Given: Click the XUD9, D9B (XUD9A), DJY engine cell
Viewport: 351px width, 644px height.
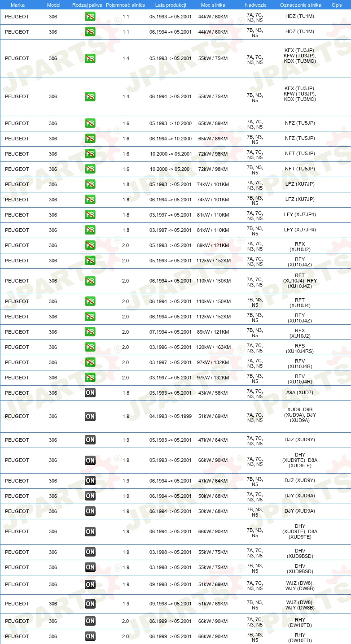Looking at the screenshot, I should click(x=300, y=415).
